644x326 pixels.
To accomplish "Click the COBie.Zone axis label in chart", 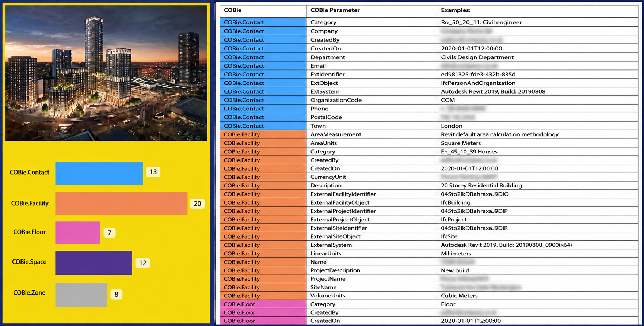I will [x=29, y=292].
